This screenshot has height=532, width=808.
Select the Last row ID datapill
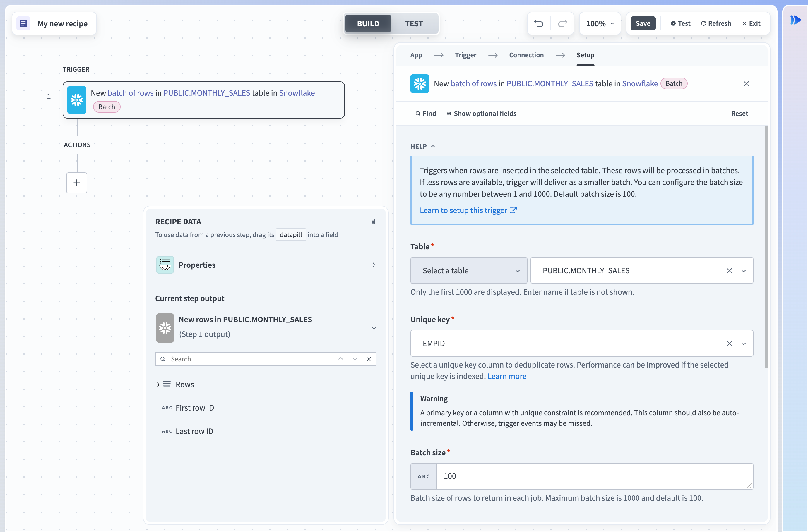coord(194,431)
